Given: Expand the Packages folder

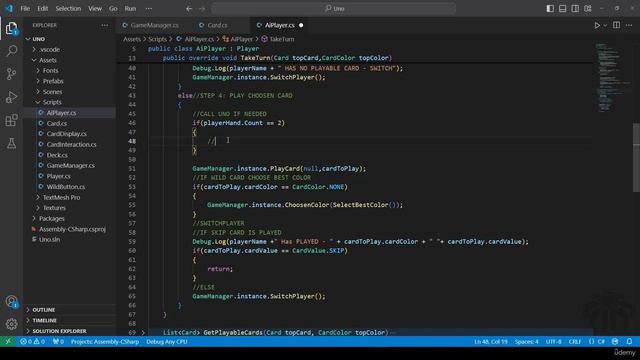Looking at the screenshot, I should click(x=34, y=219).
